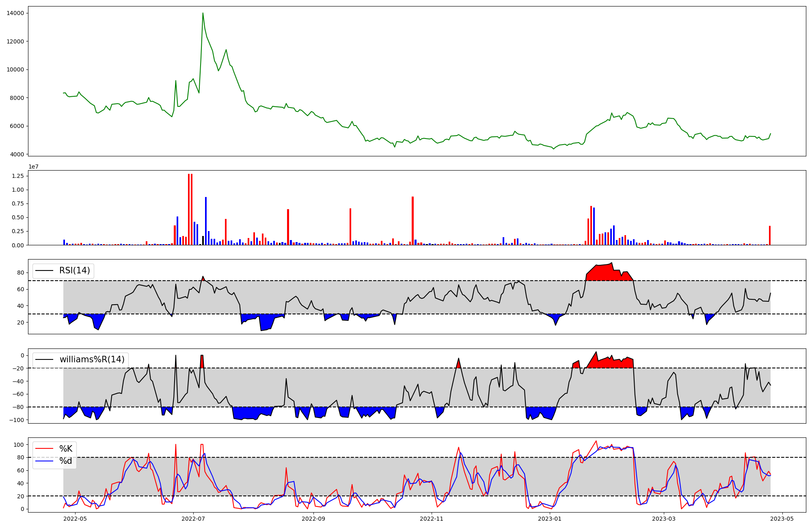
Task: Click the -20 Williams %R axis label
Action: tap(18, 368)
